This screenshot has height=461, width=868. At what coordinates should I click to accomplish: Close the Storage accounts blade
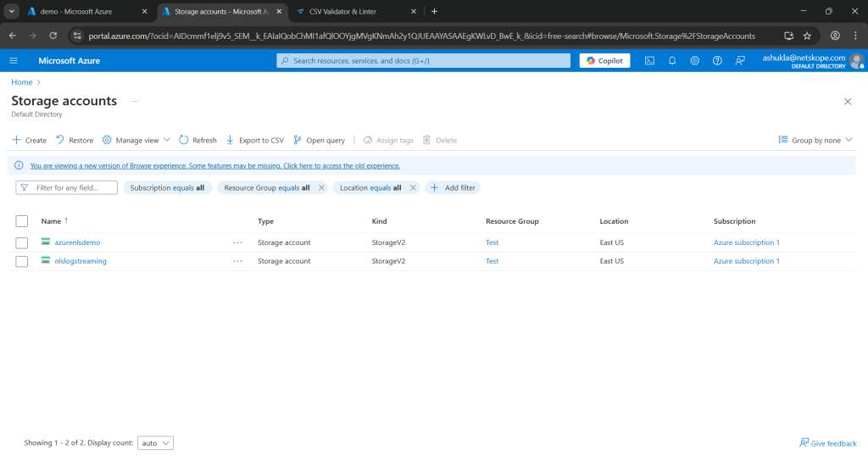pyautogui.click(x=848, y=102)
